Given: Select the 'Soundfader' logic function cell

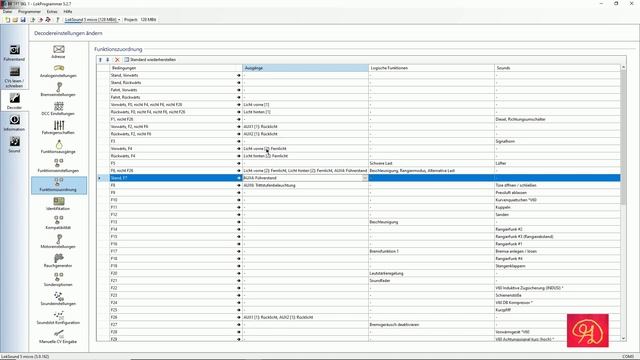Looking at the screenshot, I should (431, 280).
